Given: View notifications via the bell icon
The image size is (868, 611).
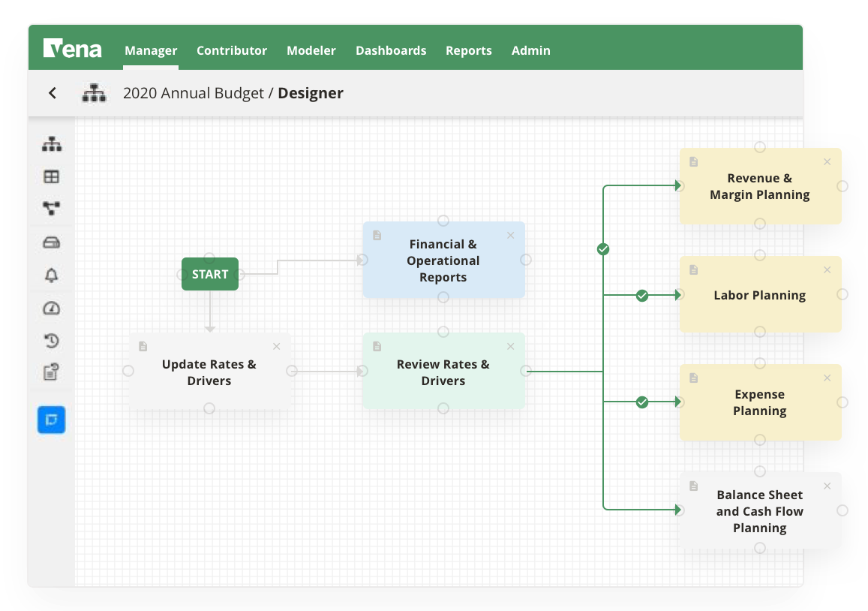Looking at the screenshot, I should pyautogui.click(x=51, y=275).
